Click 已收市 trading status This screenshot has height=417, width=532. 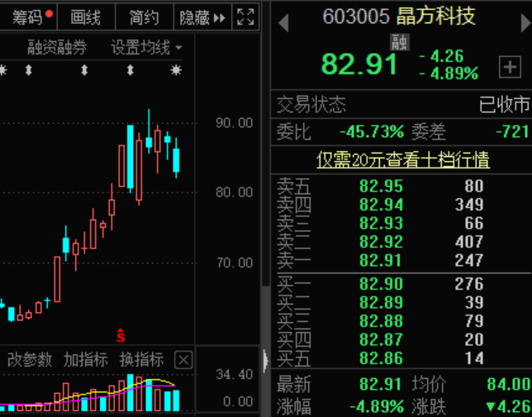tap(504, 104)
